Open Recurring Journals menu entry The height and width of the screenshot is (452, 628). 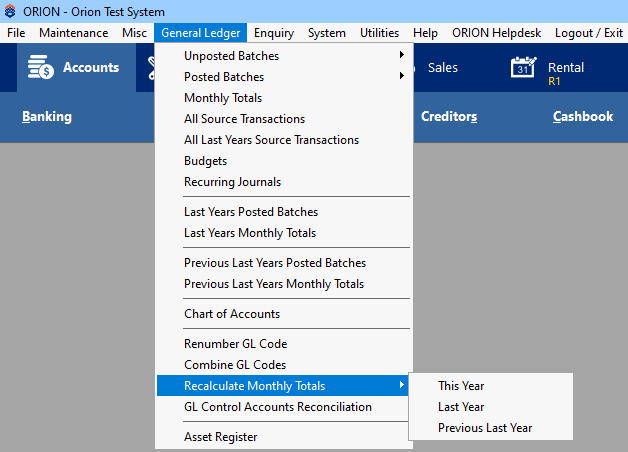[x=283, y=182]
